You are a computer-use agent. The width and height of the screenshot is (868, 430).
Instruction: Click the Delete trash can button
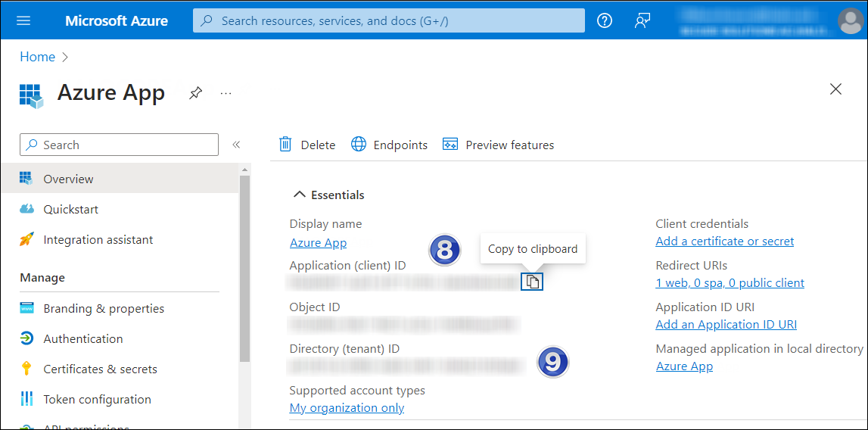[307, 145]
